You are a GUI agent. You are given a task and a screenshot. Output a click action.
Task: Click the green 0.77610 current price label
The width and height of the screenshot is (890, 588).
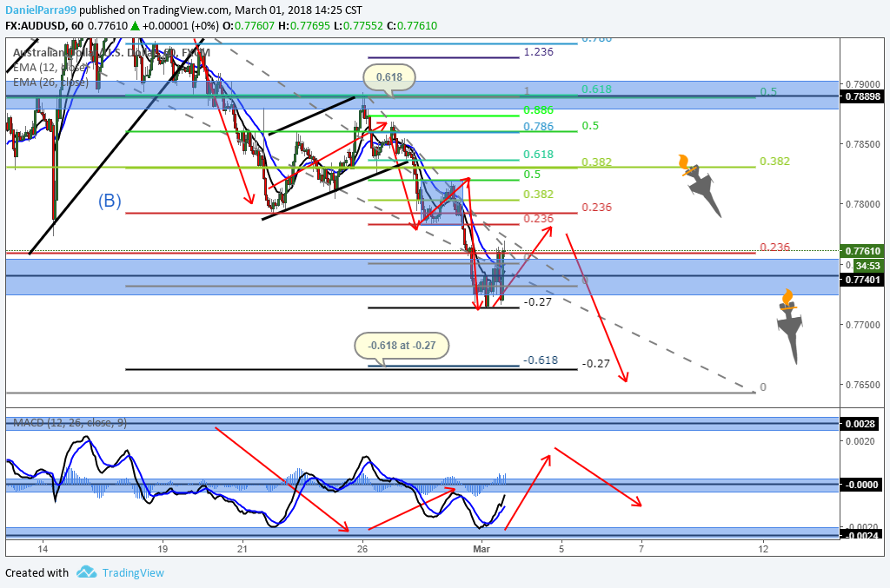[862, 251]
